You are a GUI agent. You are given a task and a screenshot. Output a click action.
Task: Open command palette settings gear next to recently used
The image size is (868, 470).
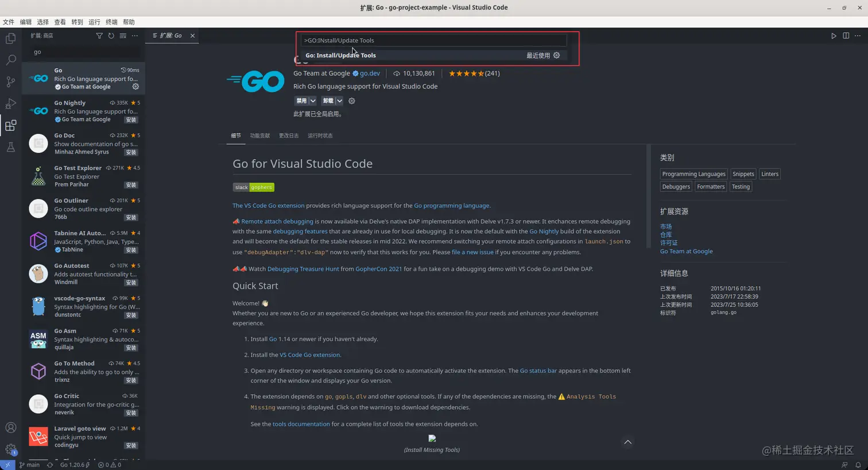click(x=556, y=55)
